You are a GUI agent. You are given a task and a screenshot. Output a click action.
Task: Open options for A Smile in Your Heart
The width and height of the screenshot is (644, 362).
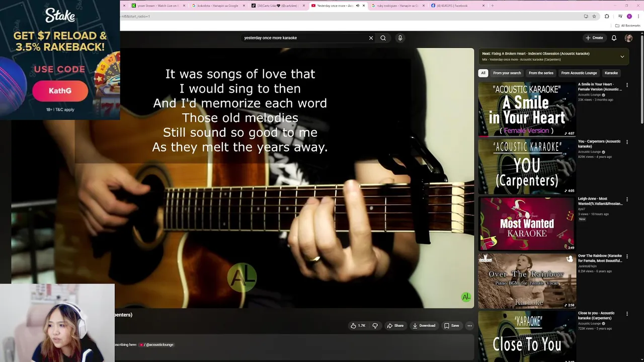(627, 85)
